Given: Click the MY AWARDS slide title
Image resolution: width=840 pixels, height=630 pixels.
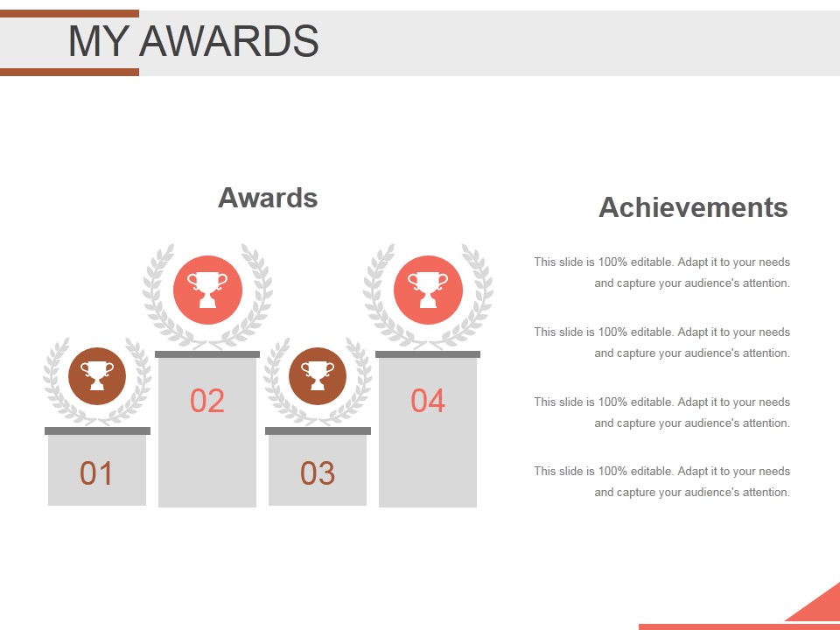Looking at the screenshot, I should click(x=193, y=41).
